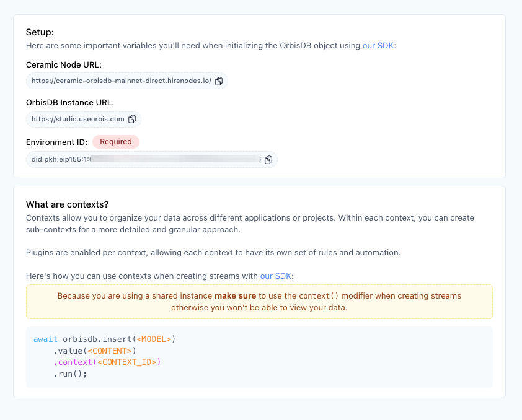Click the .value(<CONTENT>) code line

pyautogui.click(x=94, y=351)
